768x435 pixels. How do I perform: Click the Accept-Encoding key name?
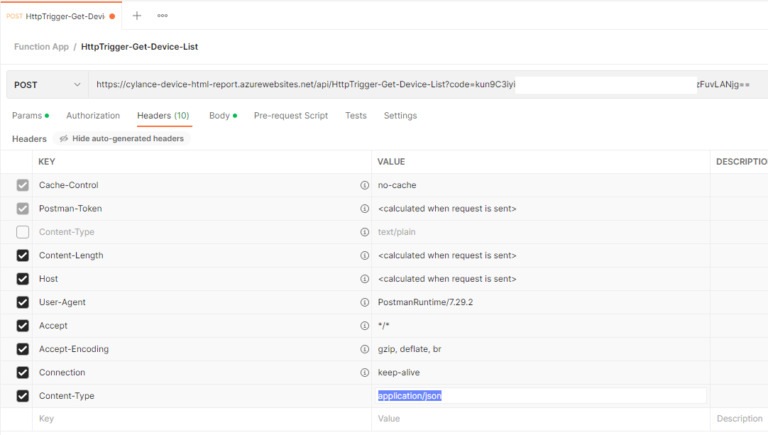[x=74, y=349]
